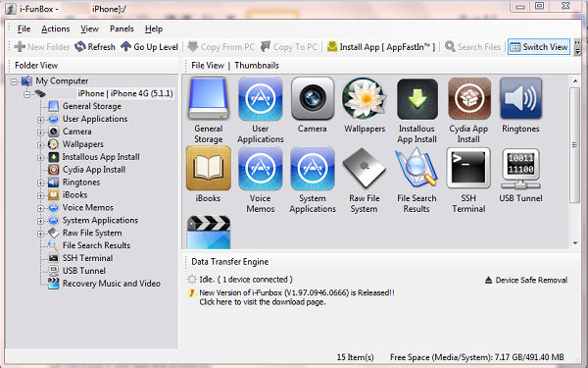
Task: Select File Search Results in folder tree
Action: (x=96, y=245)
